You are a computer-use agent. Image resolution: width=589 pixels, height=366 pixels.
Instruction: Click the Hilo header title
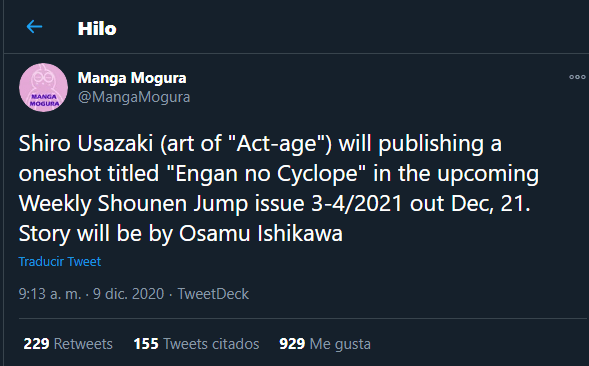(97, 29)
